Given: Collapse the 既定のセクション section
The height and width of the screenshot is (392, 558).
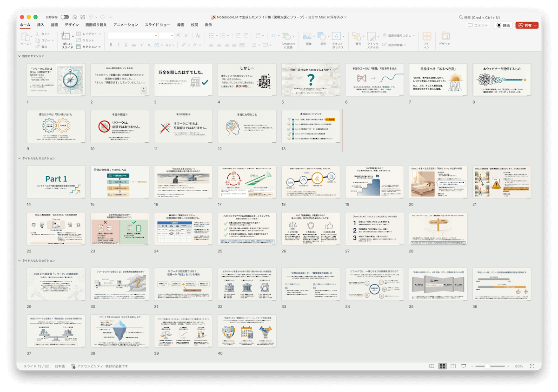Looking at the screenshot, I should [20, 56].
